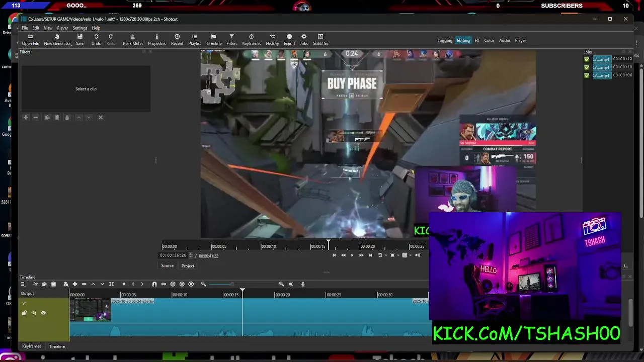Open the Settings menu
644x362 pixels.
click(79, 28)
